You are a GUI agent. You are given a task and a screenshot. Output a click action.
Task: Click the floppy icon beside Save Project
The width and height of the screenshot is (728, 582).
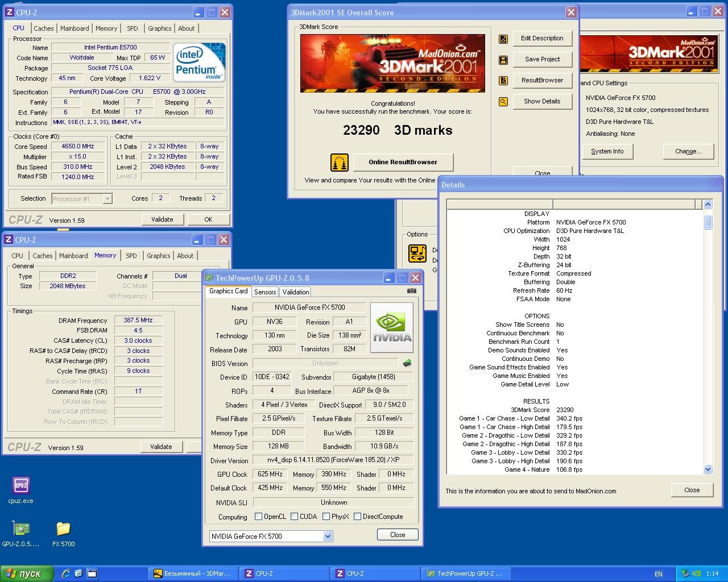(x=503, y=60)
